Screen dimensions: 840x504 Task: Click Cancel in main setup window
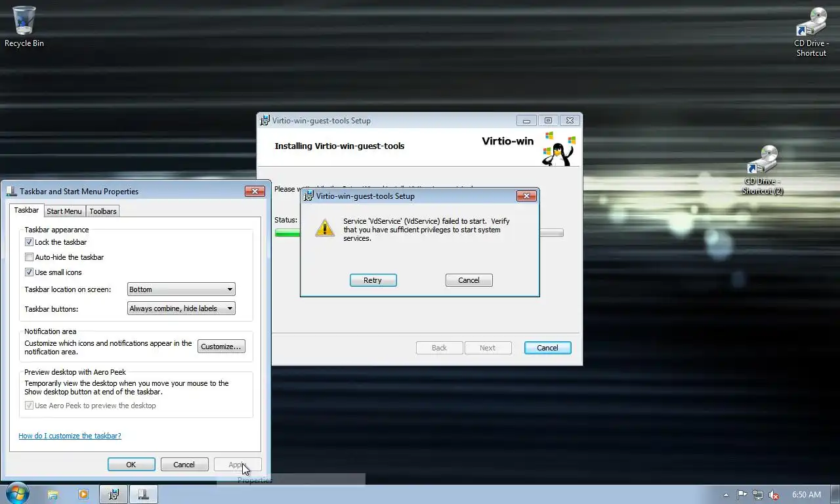(x=547, y=348)
